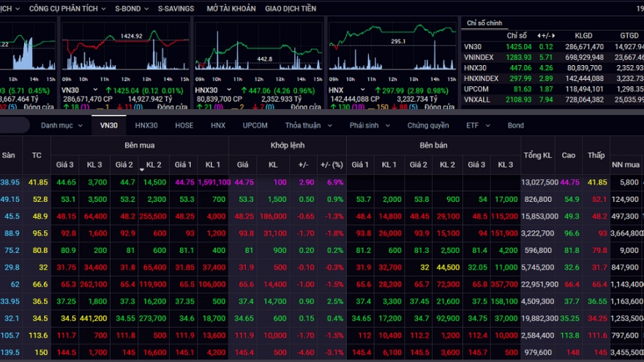Image resolution: width=644 pixels, height=362 pixels.
Task: Click reference price 113.6 cell
Action: tap(37, 336)
